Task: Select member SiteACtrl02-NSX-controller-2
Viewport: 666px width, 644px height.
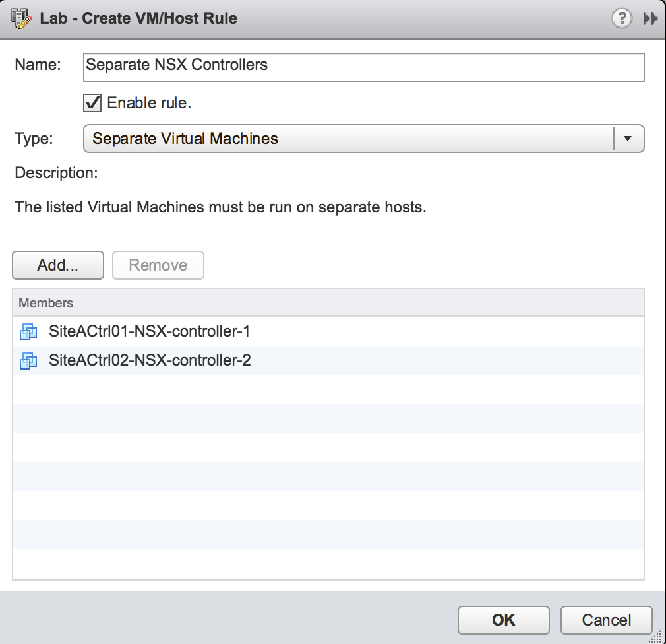Action: (x=328, y=360)
